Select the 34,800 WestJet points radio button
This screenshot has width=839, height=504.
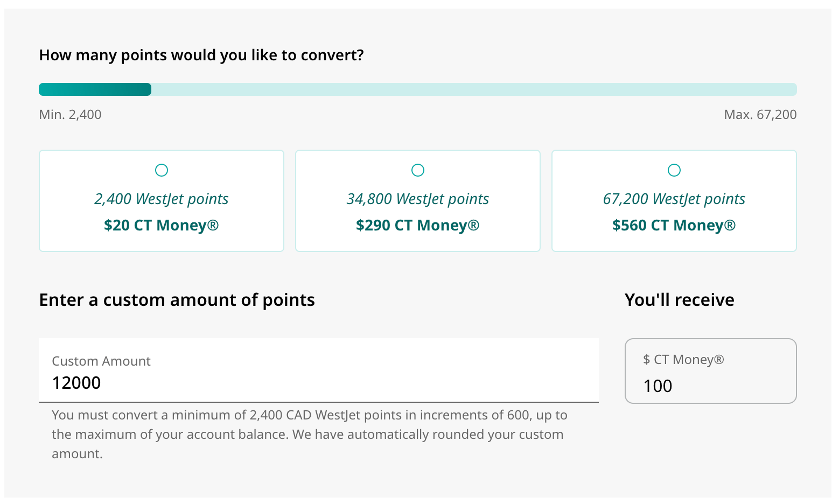click(418, 170)
